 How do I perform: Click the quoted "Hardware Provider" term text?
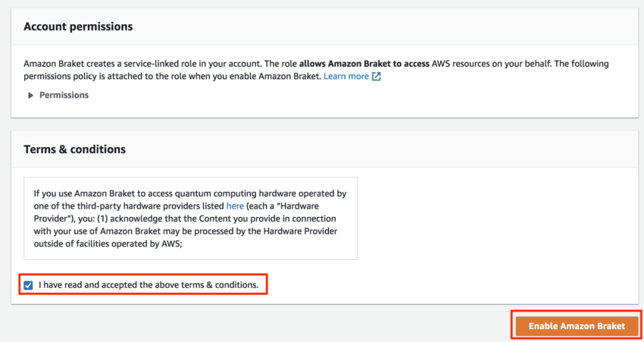coord(177,212)
